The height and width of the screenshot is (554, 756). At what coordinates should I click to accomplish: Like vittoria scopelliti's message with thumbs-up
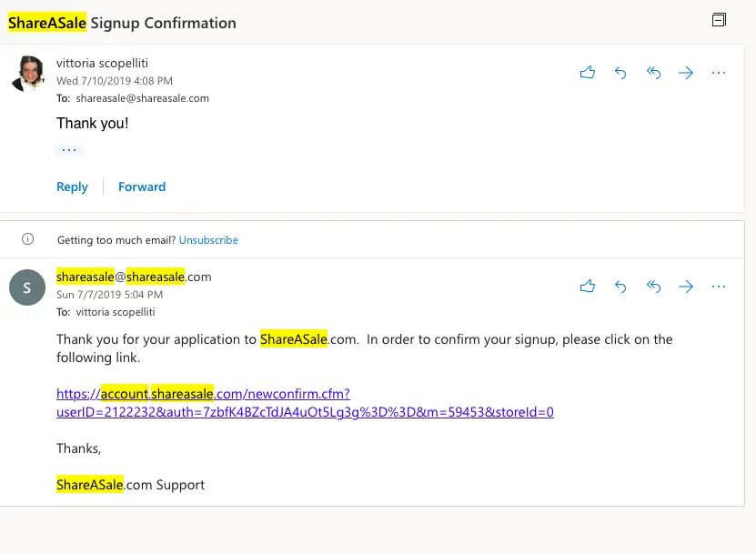point(588,73)
